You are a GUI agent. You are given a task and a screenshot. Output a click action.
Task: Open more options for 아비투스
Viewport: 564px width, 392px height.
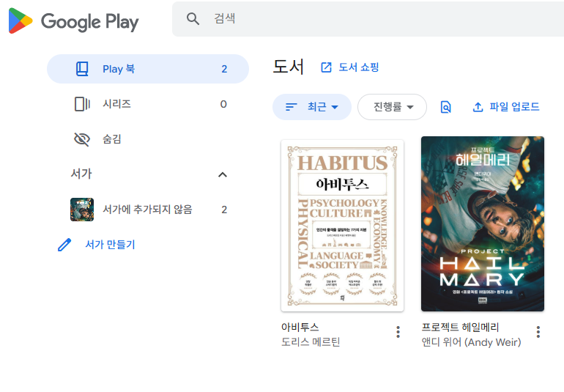point(398,332)
